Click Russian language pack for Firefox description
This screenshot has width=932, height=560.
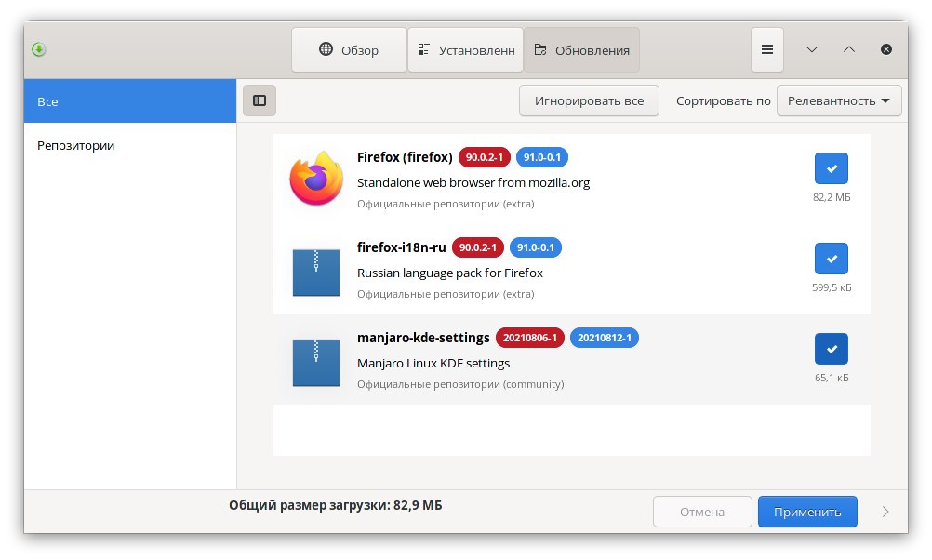[450, 273]
